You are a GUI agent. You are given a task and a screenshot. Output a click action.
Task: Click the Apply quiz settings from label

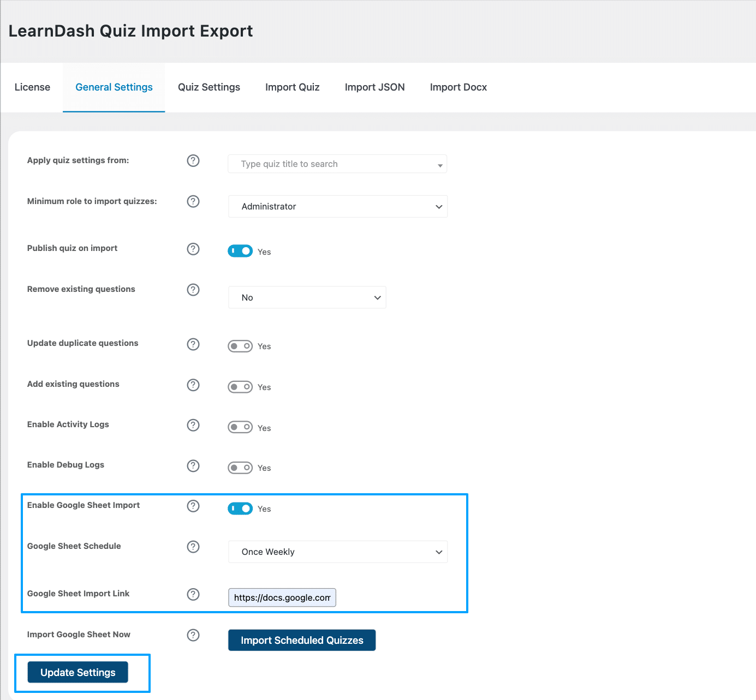(x=78, y=160)
